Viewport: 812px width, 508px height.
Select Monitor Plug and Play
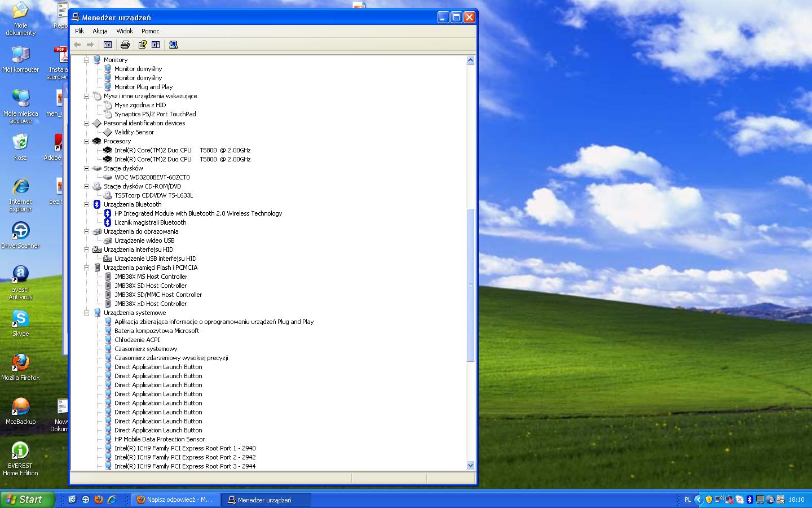143,87
